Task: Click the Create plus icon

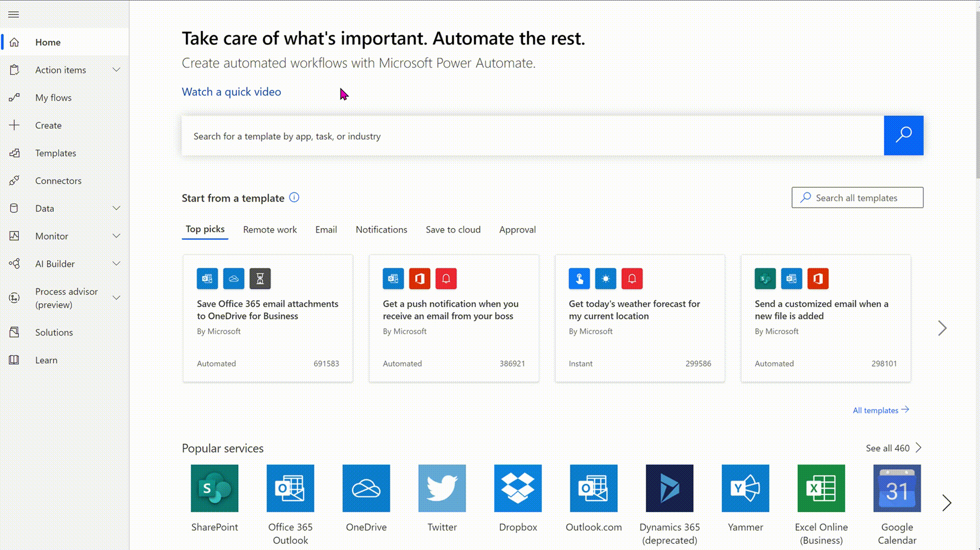Action: tap(14, 125)
